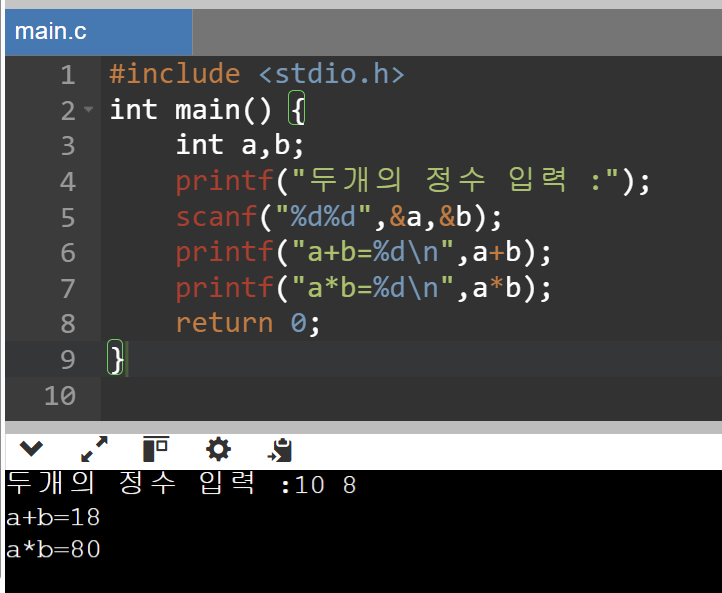Image resolution: width=722 pixels, height=593 pixels.
Task: Place cursor at main() function name
Action: (223, 110)
